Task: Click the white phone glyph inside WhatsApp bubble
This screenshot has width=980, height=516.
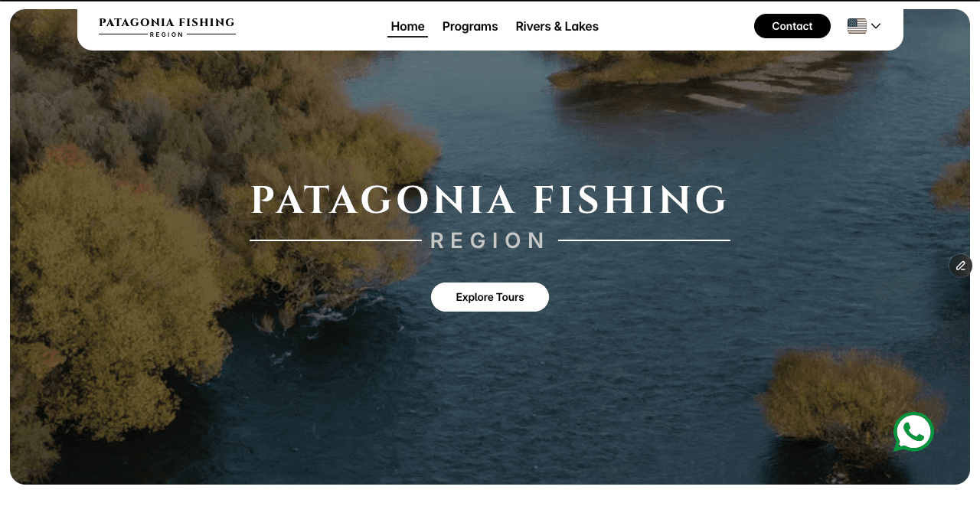Action: (913, 432)
